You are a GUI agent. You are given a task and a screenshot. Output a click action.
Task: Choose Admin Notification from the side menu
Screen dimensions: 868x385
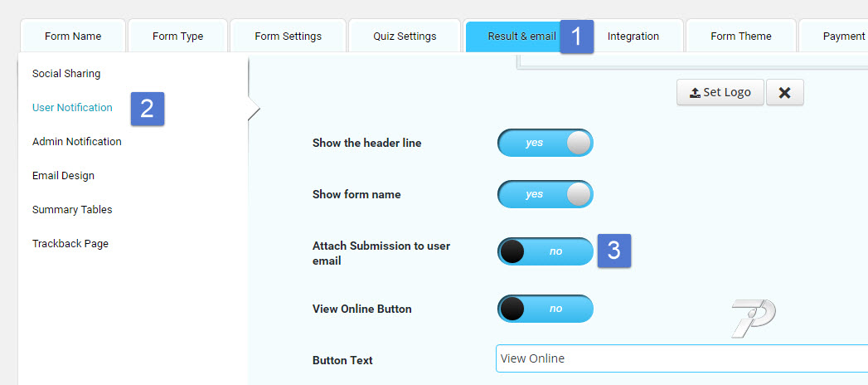77,142
